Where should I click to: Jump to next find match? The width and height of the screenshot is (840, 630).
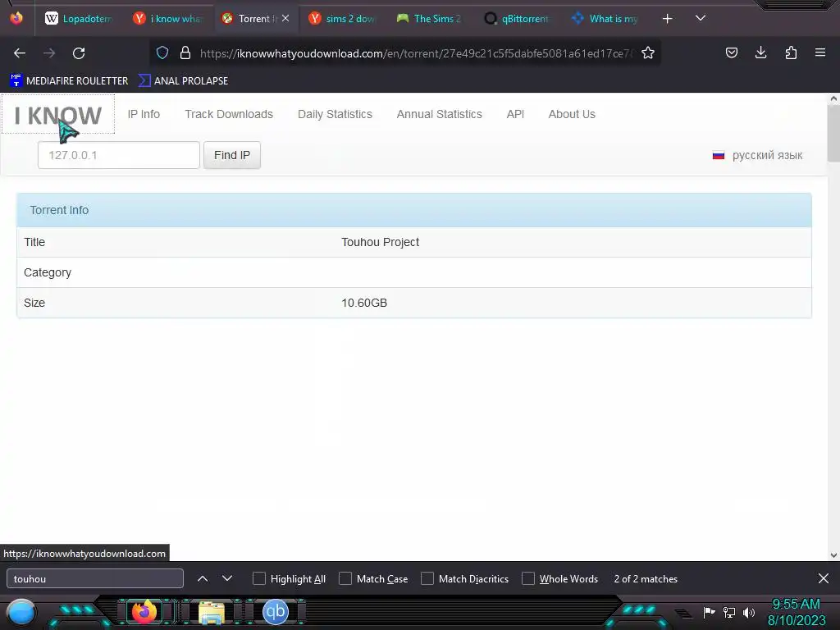[x=227, y=578]
